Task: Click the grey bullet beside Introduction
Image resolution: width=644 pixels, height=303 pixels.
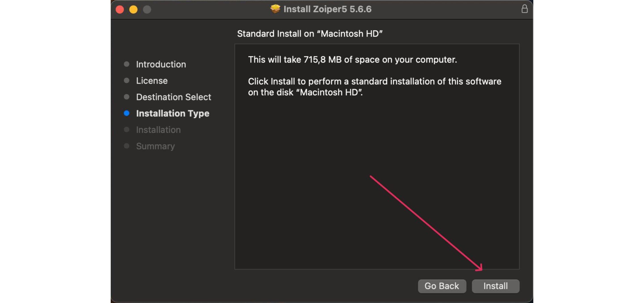Action: click(x=127, y=64)
